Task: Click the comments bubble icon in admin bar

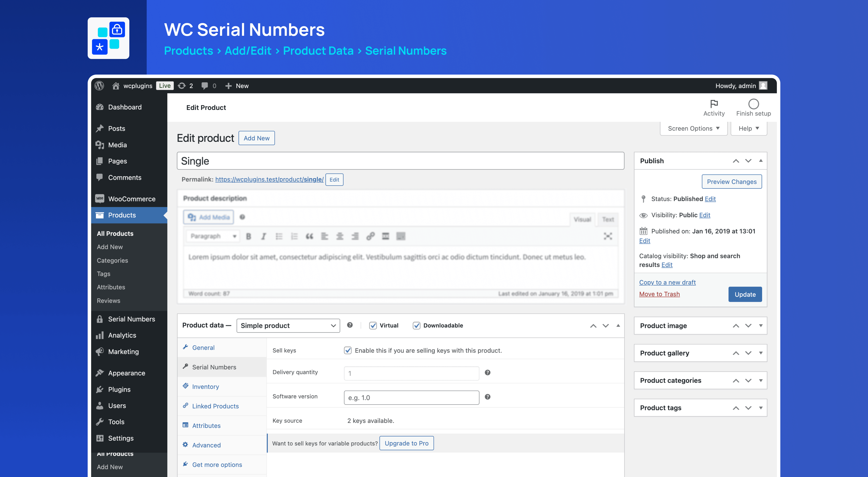Action: [x=204, y=86]
